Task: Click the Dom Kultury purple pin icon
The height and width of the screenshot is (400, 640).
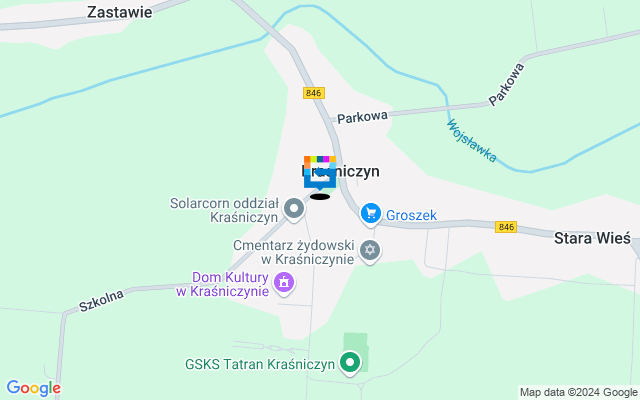Action: coord(284,283)
